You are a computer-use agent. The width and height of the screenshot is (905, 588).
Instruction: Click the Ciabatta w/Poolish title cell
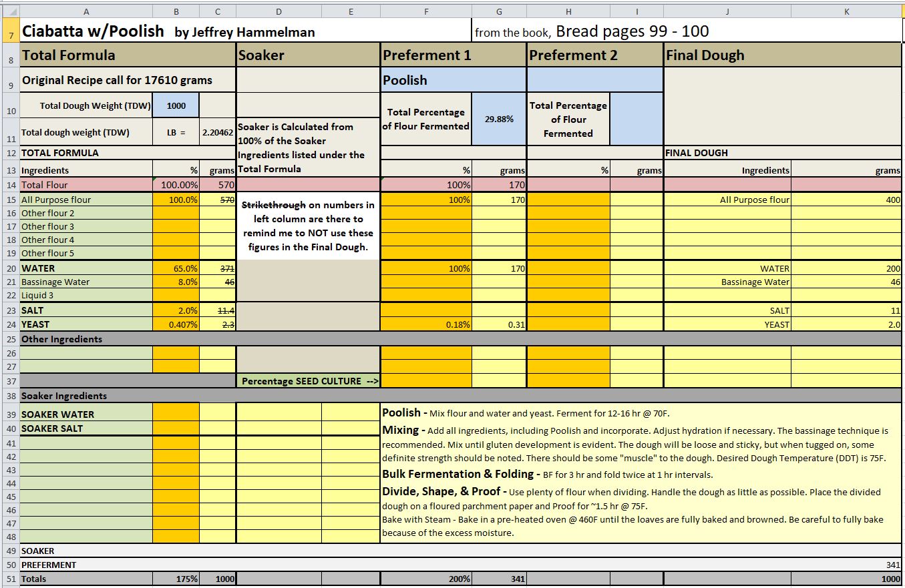(94, 31)
